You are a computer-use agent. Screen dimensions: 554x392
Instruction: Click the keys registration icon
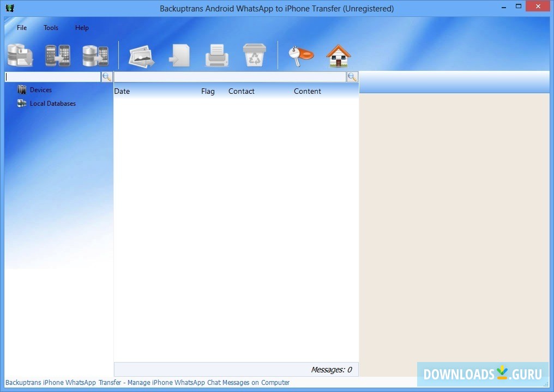point(300,56)
